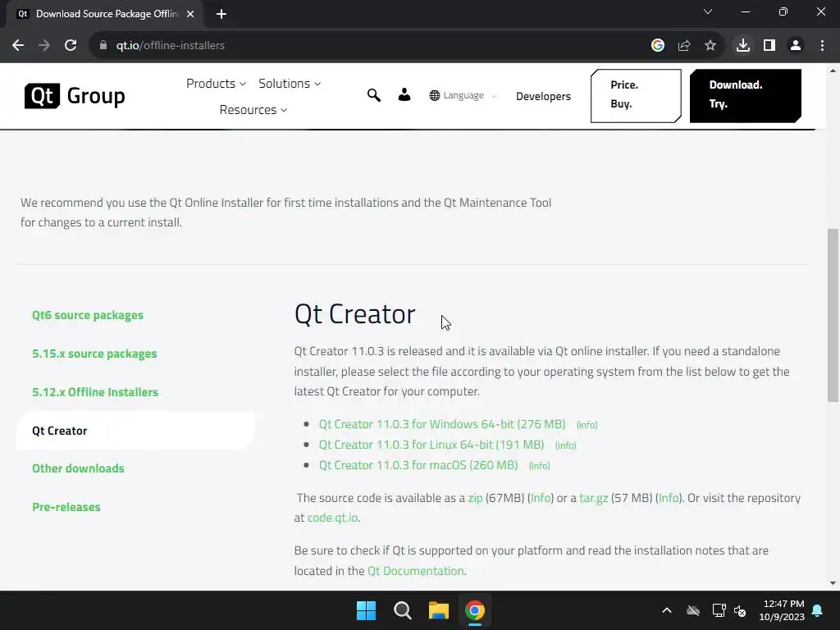Click the scrollbar up arrow
This screenshot has height=630, width=840.
(833, 71)
